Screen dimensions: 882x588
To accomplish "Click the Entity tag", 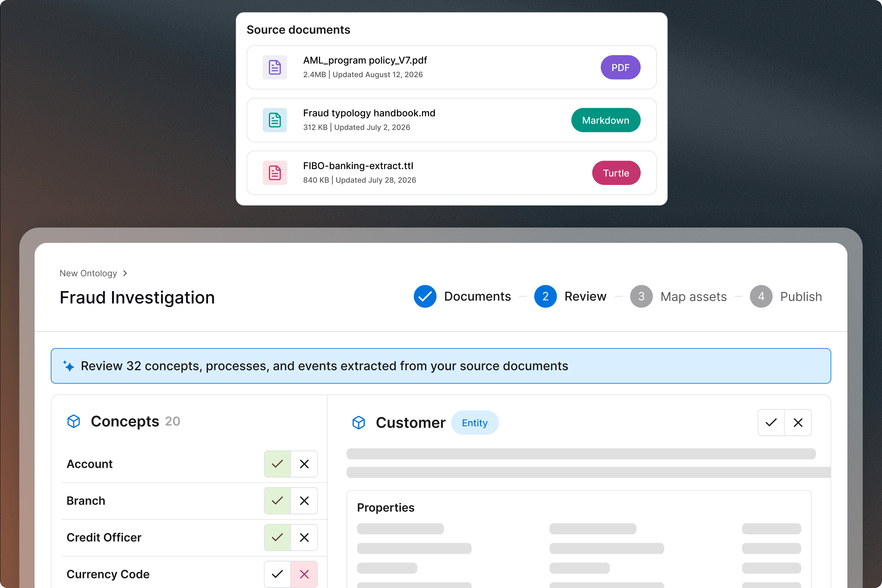I will 475,423.
